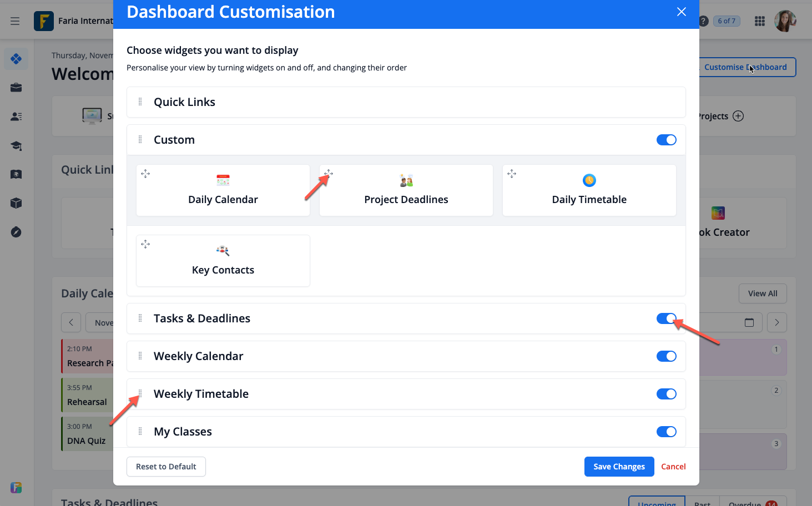Close the Dashboard Customisation dialog
812x506 pixels.
682,12
